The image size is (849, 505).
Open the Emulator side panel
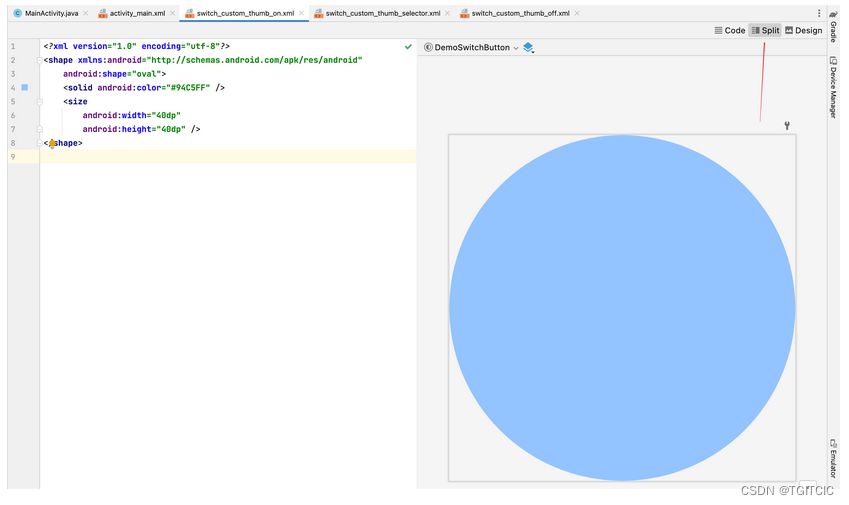(x=834, y=458)
